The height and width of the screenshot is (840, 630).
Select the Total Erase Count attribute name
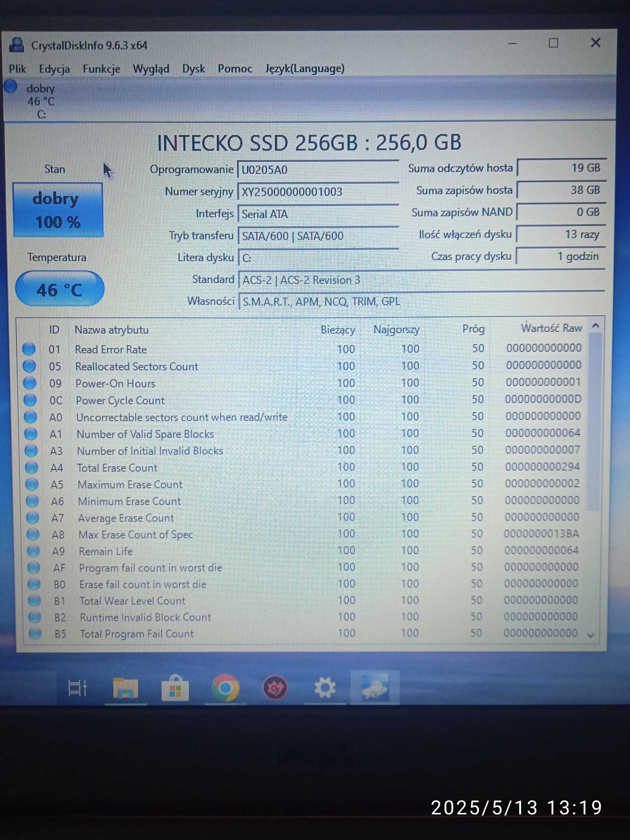click(117, 467)
